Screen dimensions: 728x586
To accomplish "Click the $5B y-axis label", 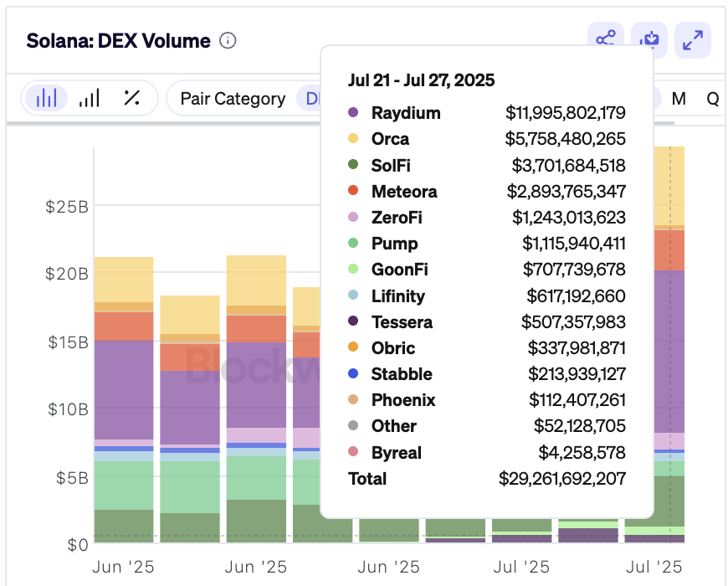I will pos(72,478).
